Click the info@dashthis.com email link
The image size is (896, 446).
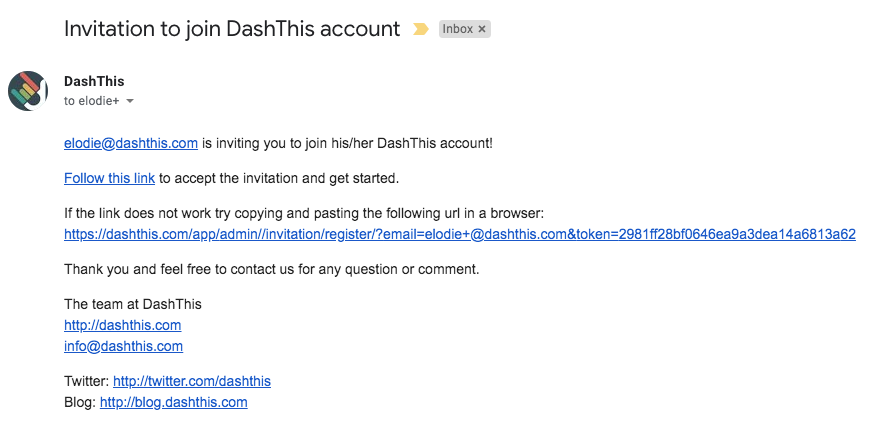(x=123, y=347)
